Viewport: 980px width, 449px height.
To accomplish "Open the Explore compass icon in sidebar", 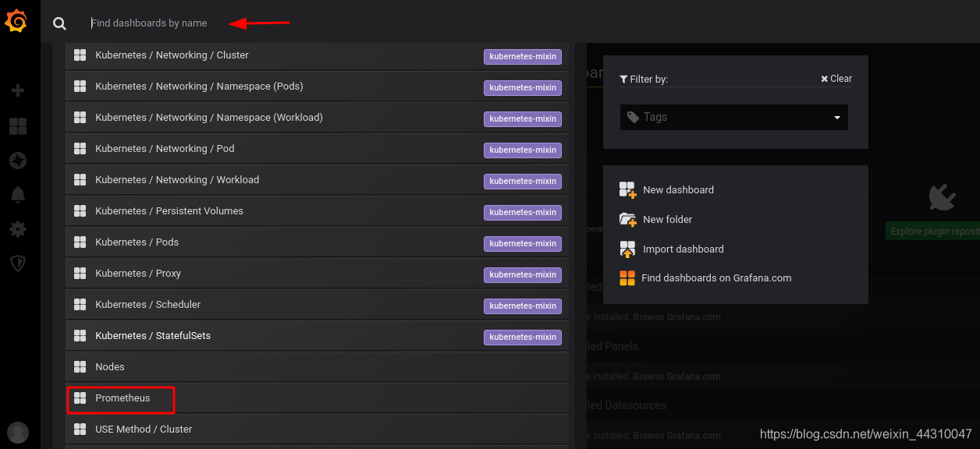I will point(17,161).
